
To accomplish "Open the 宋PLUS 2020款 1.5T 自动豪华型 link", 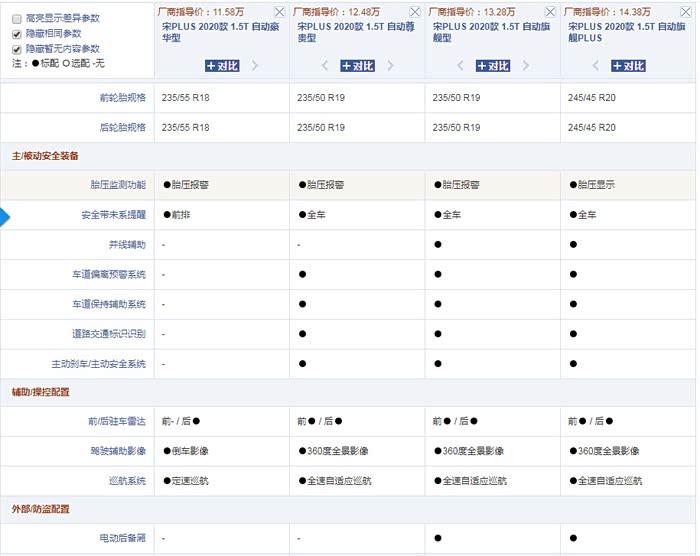I will point(221,32).
